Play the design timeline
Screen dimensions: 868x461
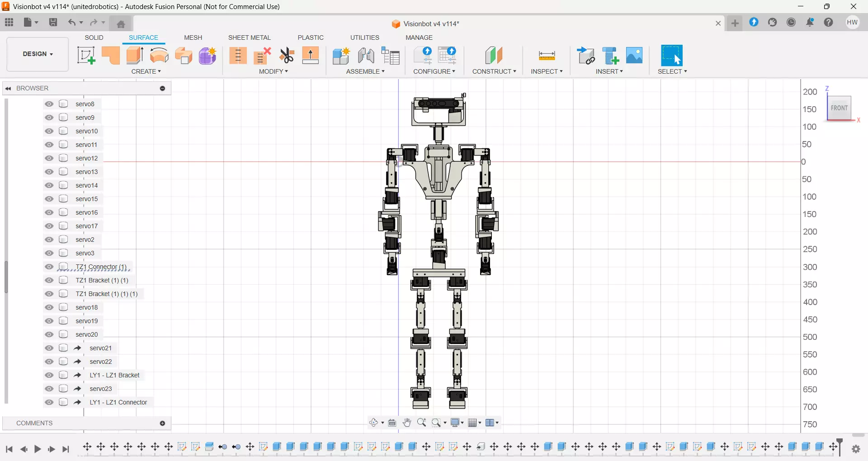click(38, 449)
